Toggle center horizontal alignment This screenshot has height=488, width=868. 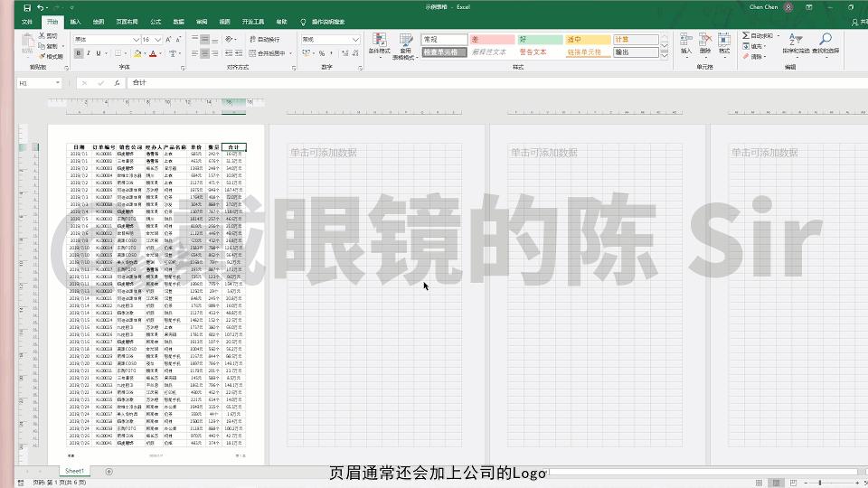[x=205, y=53]
